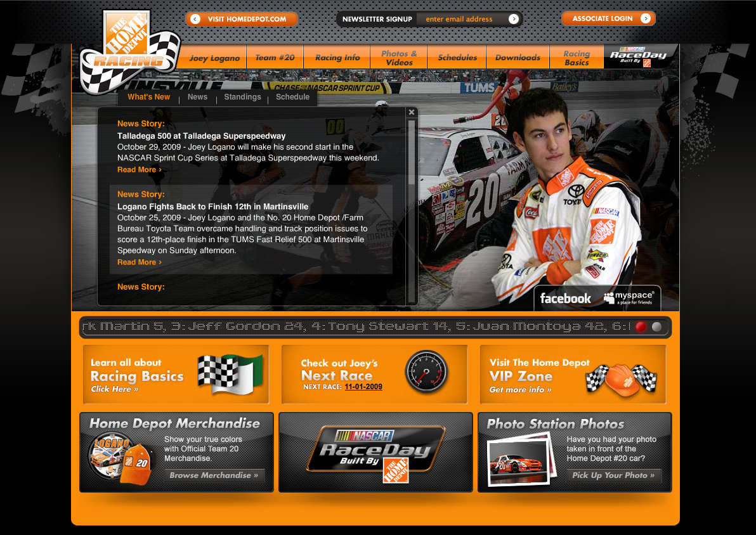Open the Racing Basics nav menu
Screen dimensions: 756x535
[577, 58]
